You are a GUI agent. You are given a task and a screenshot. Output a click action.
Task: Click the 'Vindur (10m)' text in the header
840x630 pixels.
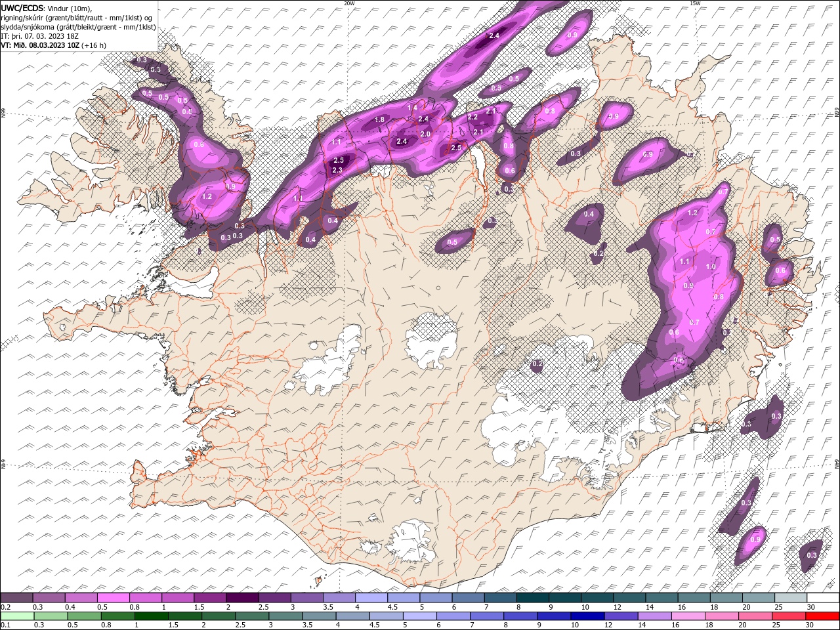coord(70,7)
